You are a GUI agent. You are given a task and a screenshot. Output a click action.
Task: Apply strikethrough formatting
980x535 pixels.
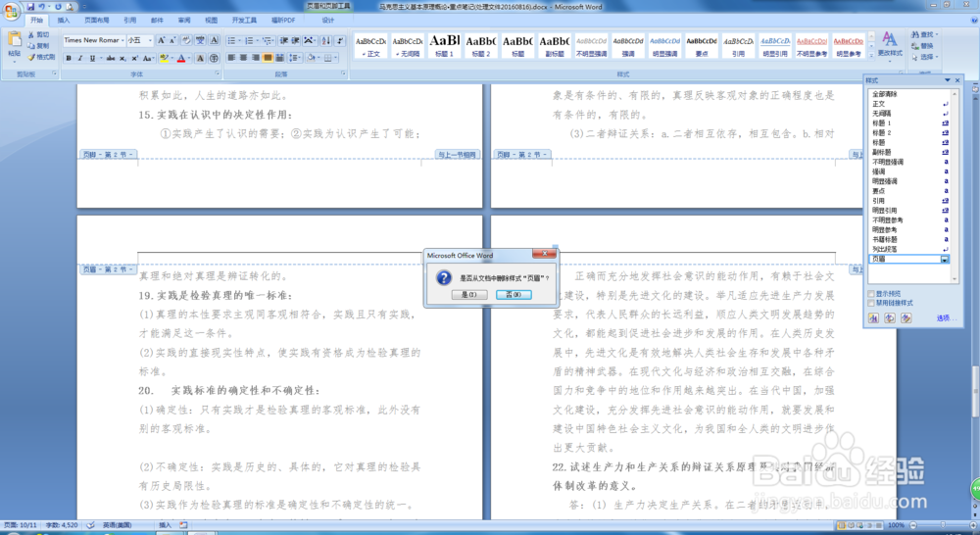click(110, 58)
